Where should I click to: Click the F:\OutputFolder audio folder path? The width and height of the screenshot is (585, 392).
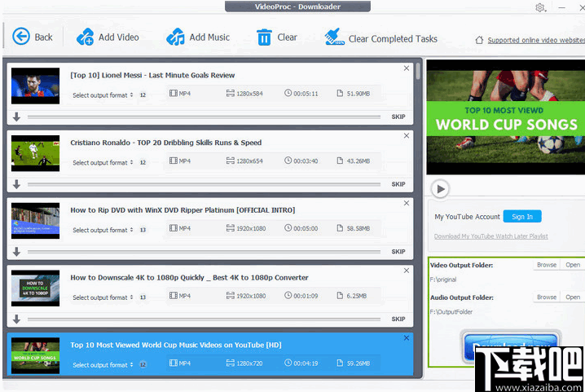[451, 312]
